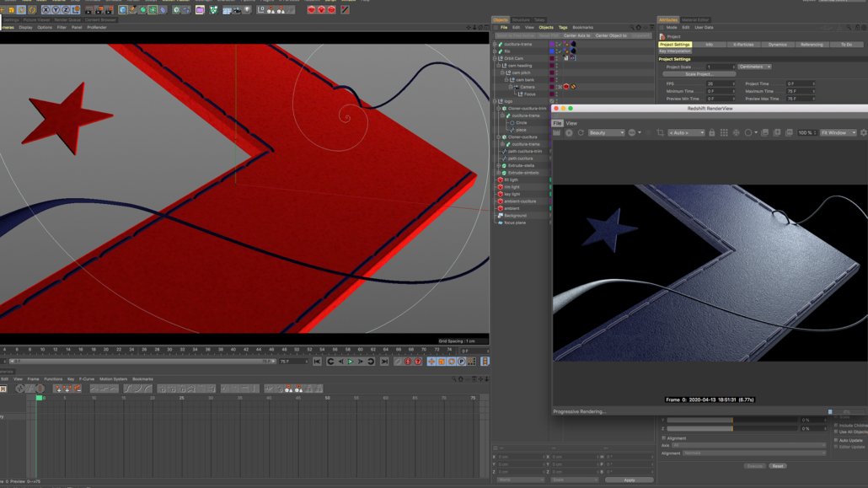Open the Beauty AOV dropdown

tap(606, 133)
